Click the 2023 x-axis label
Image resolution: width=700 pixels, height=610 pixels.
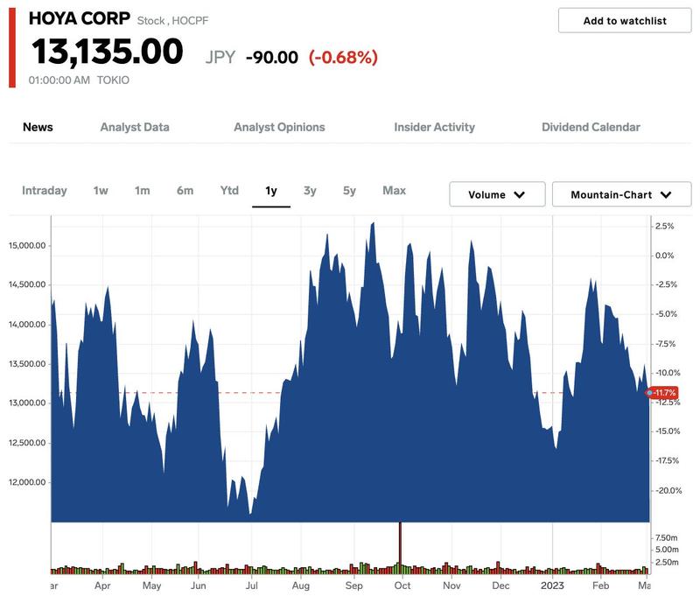coord(552,585)
